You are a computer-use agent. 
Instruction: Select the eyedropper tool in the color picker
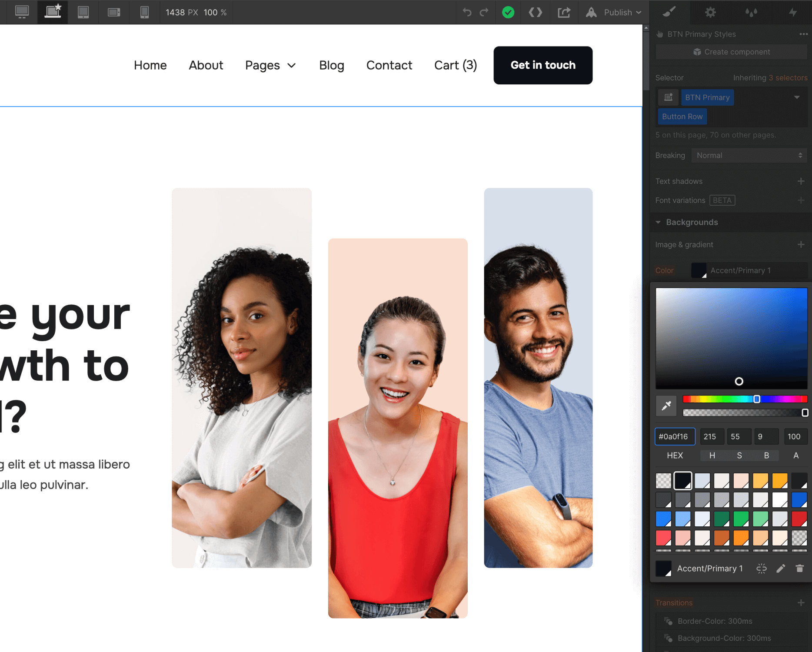(666, 406)
